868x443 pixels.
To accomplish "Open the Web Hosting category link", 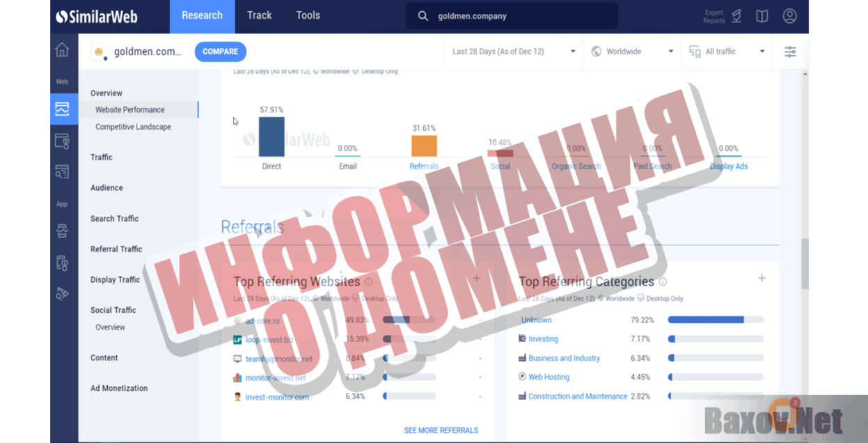I will tap(549, 377).
